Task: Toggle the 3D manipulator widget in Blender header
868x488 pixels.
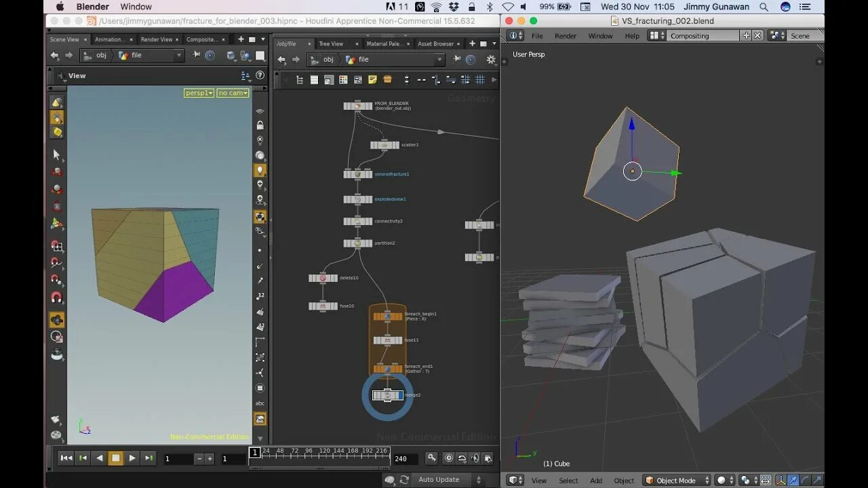Action: tap(780, 480)
